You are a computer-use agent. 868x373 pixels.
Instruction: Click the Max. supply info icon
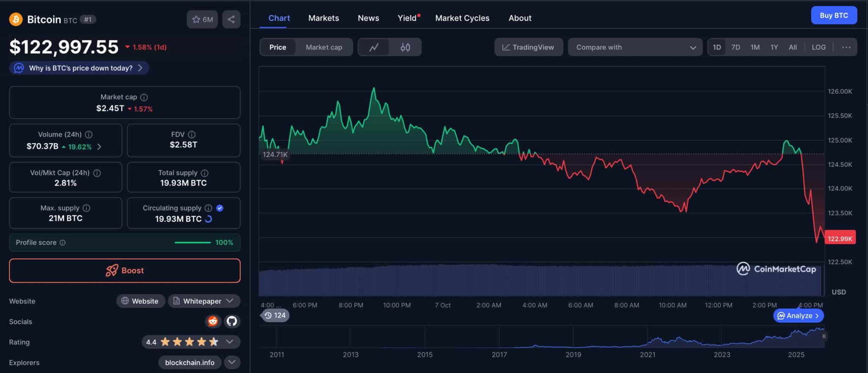[86, 208]
